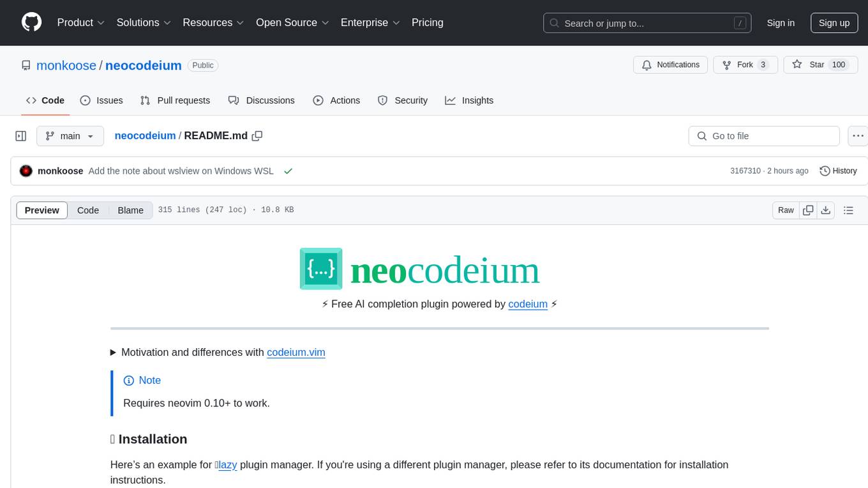Go to neocodeium root in breadcrumb
Screen dimensions: 868x488
click(x=145, y=135)
